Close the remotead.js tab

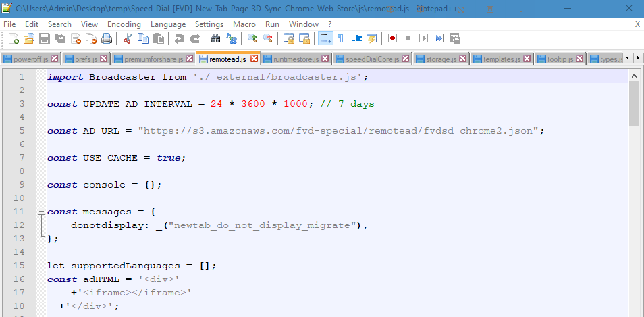pos(254,59)
